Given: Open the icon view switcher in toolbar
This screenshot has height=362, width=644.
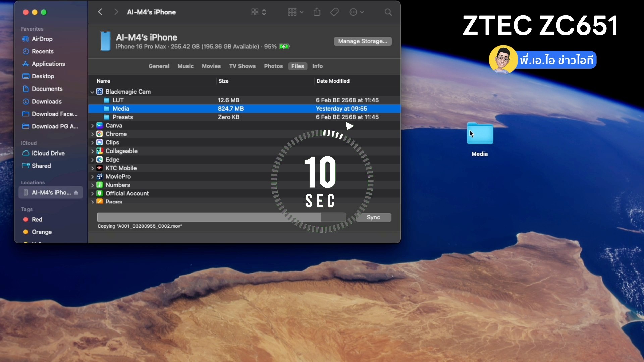Looking at the screenshot, I should [259, 12].
